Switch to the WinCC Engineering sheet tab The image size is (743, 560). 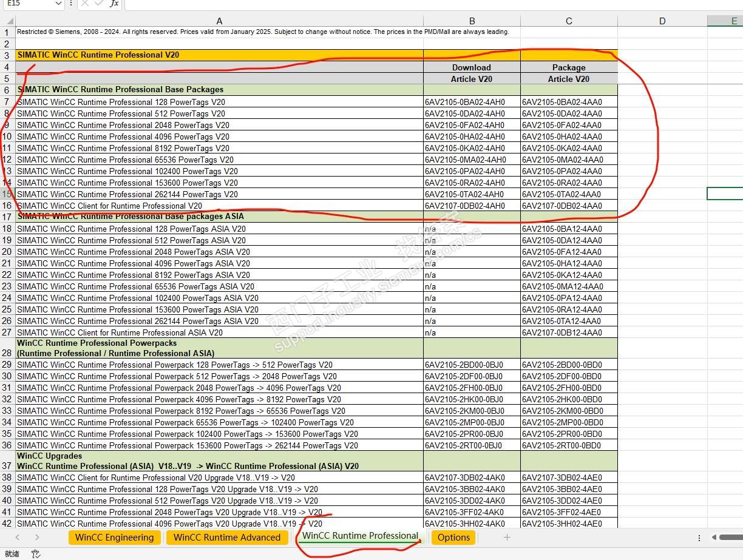114,537
